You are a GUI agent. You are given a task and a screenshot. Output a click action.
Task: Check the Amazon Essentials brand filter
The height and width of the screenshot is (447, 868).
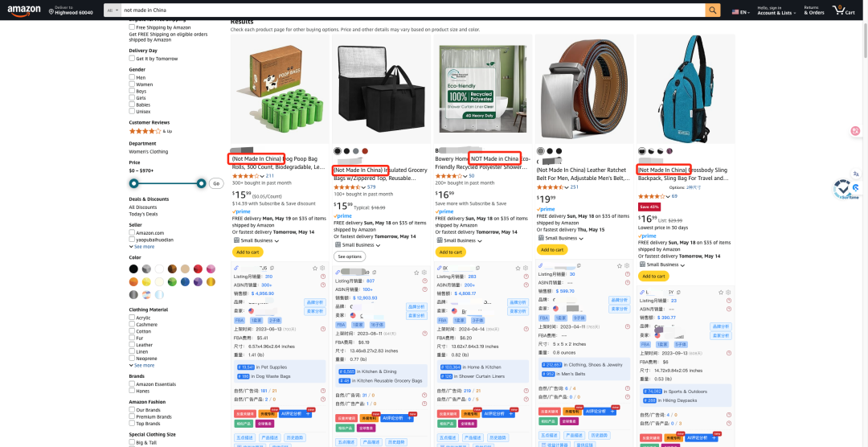(132, 383)
